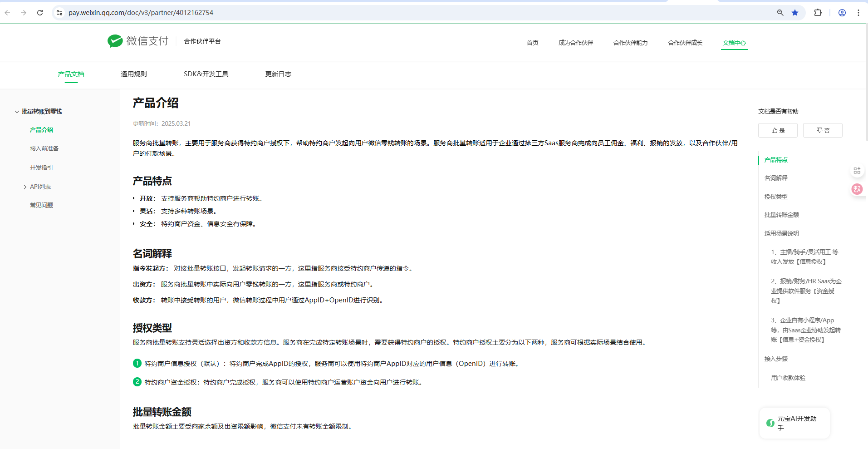
Task: Click the 授权类型 section heading
Action: 152,328
